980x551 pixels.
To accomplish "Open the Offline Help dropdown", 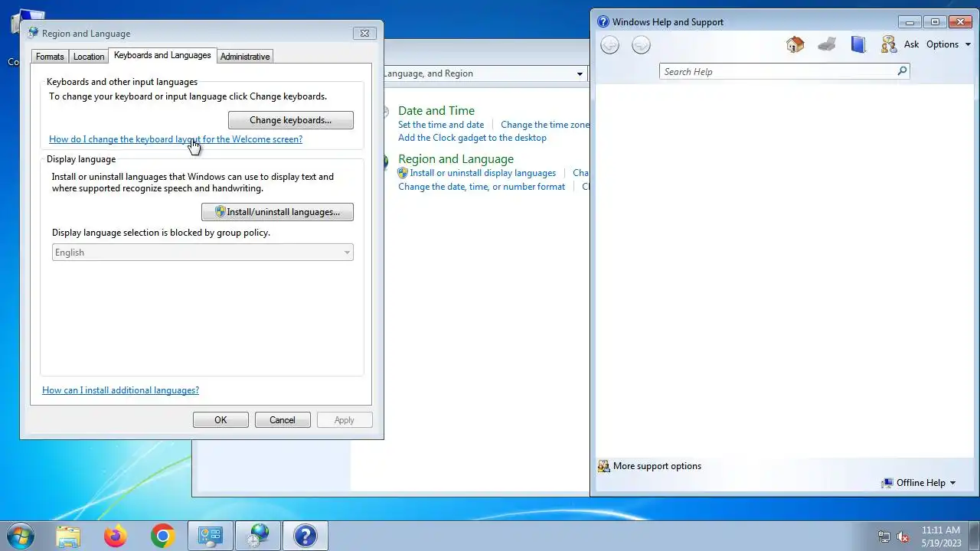I will point(919,483).
